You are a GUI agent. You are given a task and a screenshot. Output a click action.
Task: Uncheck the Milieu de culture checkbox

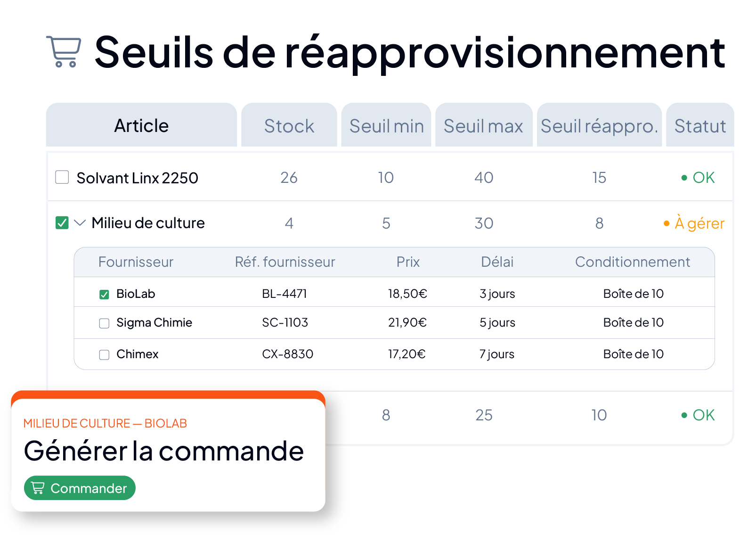click(x=62, y=222)
